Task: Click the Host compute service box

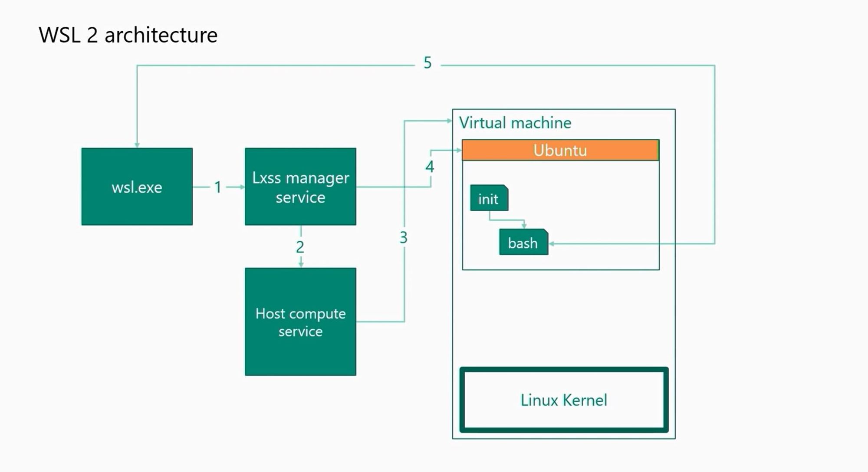Action: pos(300,321)
